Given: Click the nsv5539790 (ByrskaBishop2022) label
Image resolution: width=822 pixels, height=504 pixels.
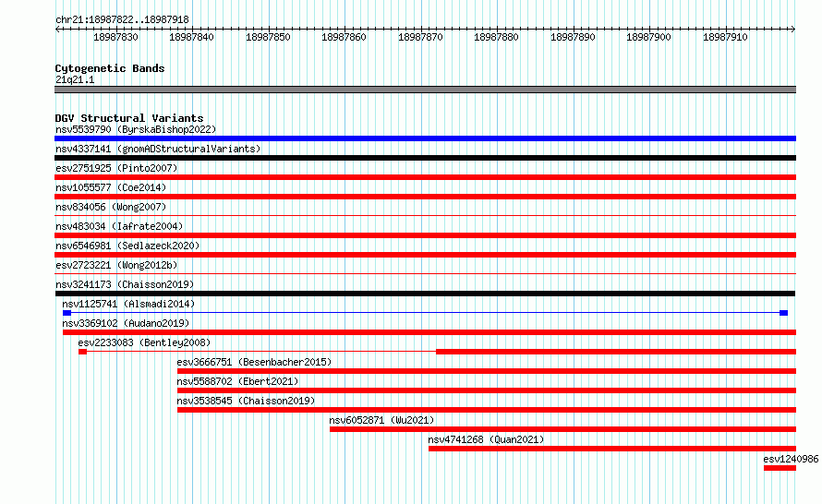Looking at the screenshot, I should click(x=136, y=129).
